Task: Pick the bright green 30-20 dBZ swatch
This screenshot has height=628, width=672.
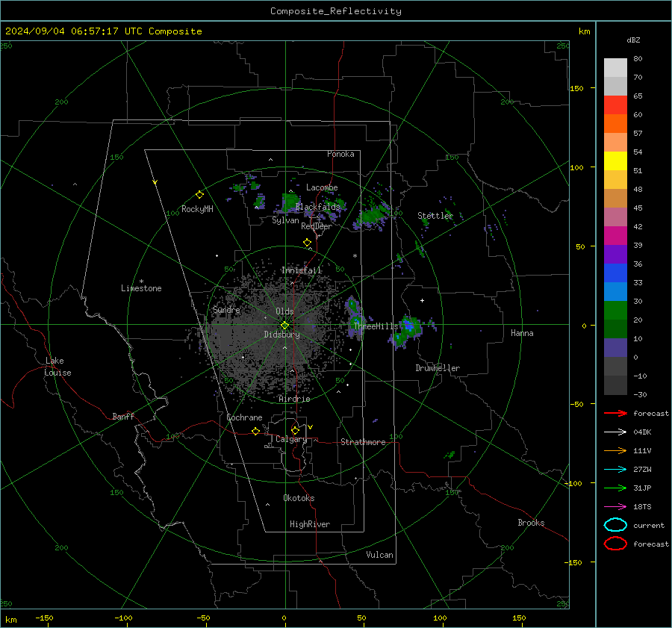Action: (x=615, y=311)
